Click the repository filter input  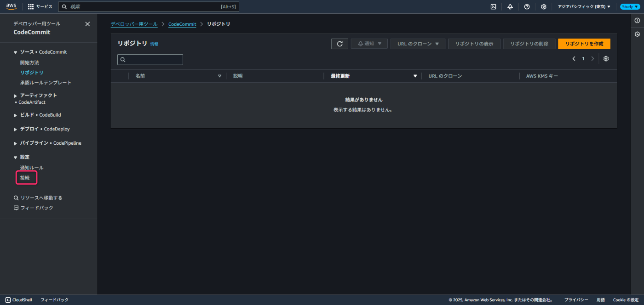(x=150, y=60)
